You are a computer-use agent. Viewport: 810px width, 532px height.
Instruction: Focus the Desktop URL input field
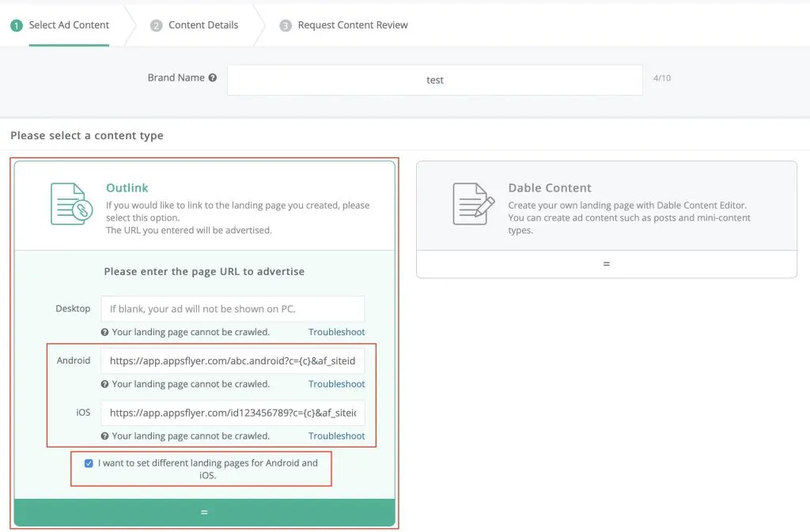point(233,309)
